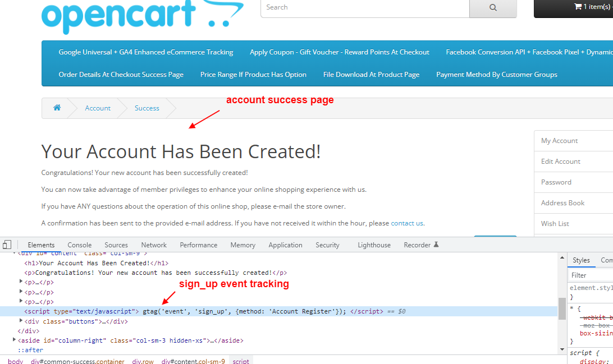Select the Styles pane tab
The image size is (613, 364).
581,260
